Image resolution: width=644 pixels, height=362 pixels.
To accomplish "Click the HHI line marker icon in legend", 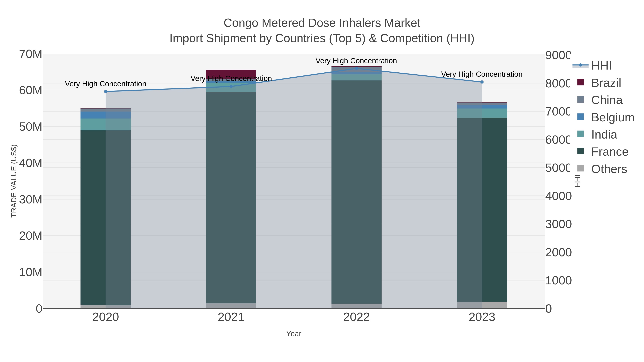I will [x=580, y=65].
